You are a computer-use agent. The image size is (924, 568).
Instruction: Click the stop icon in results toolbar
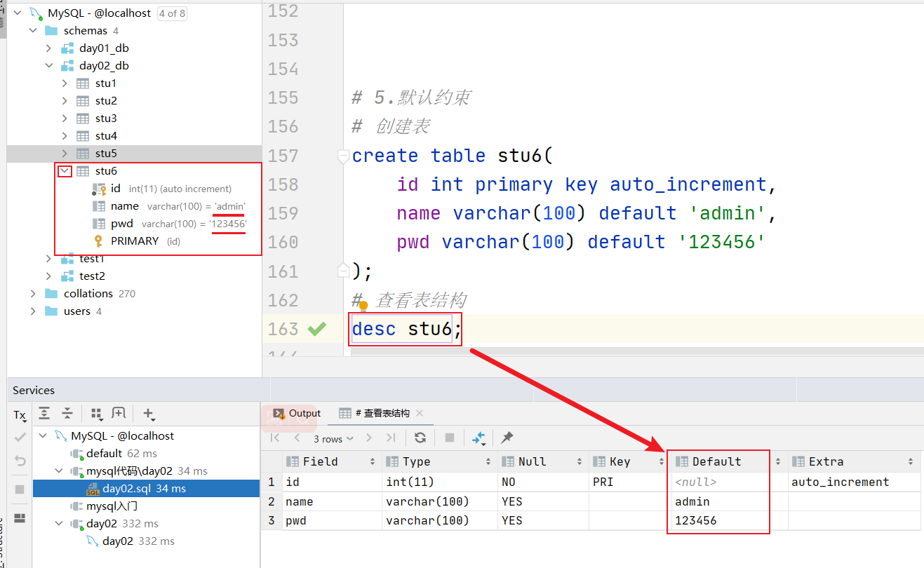(450, 438)
